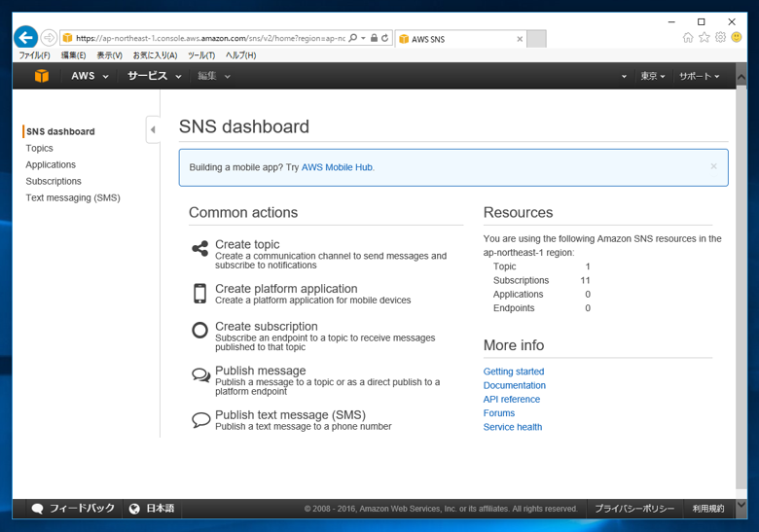Screen dimensions: 759x532
Task: Click the feedback speech bubble icon in footer
Action: pyautogui.click(x=37, y=509)
